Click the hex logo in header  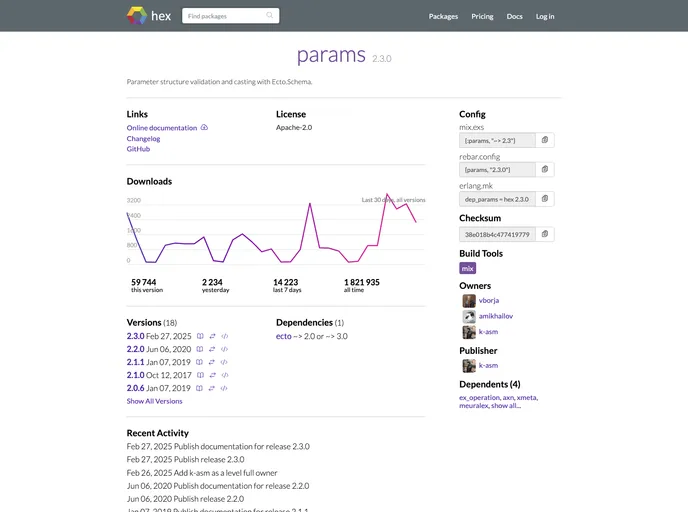(149, 16)
